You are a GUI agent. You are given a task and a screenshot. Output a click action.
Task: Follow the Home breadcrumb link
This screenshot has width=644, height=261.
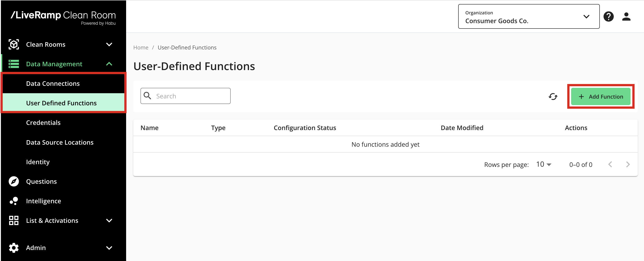(x=141, y=47)
